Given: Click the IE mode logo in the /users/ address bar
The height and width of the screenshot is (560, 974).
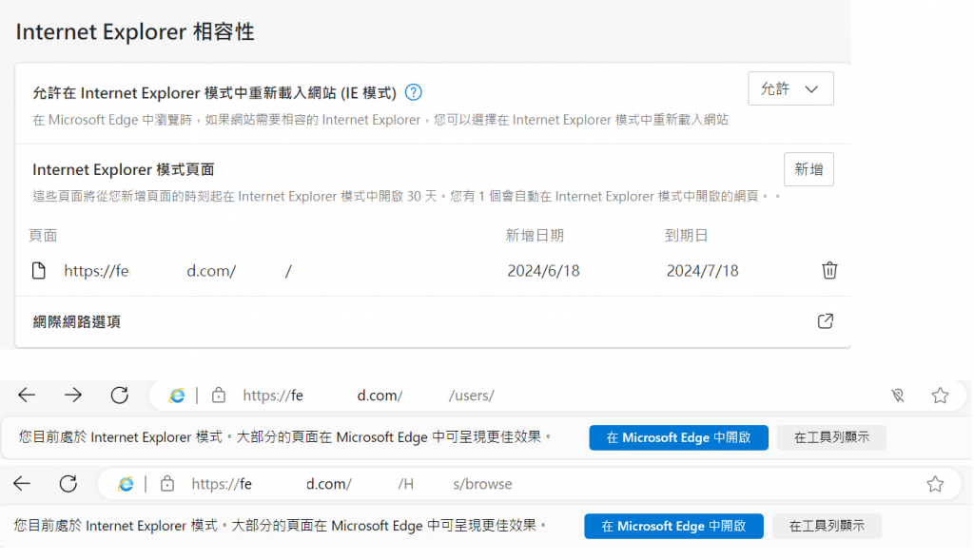Looking at the screenshot, I should point(177,396).
